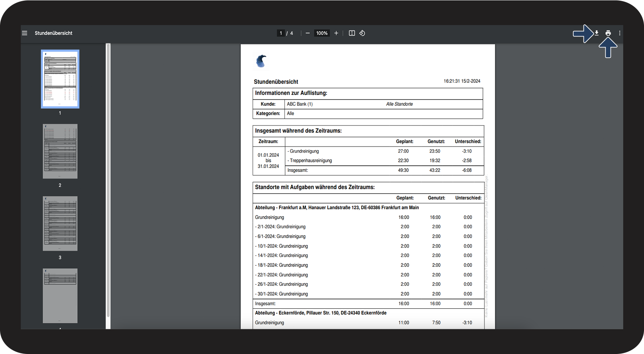The image size is (644, 354).
Task: Click the current page number field
Action: (281, 33)
